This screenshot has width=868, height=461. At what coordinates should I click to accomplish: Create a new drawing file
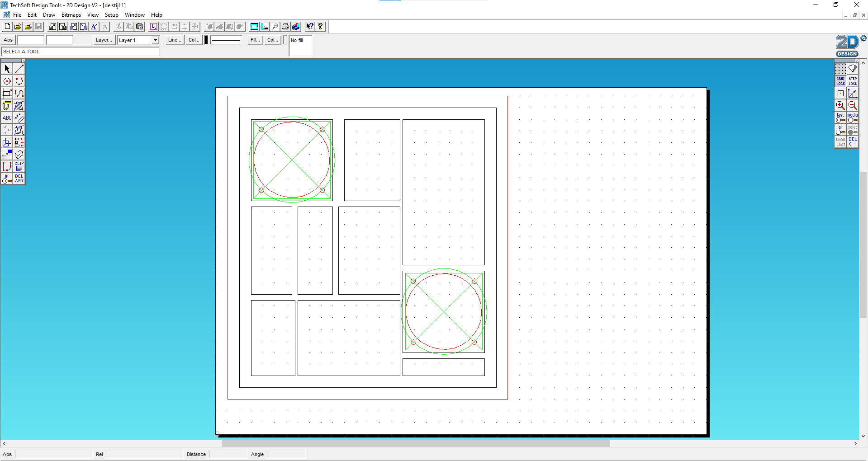coord(7,27)
